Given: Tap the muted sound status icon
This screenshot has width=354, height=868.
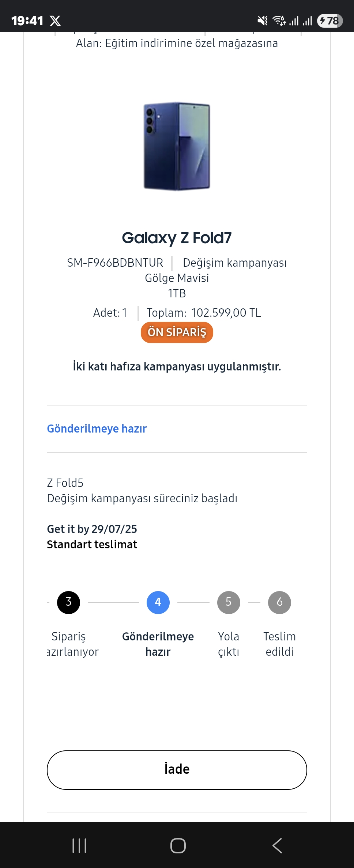Looking at the screenshot, I should point(263,21).
